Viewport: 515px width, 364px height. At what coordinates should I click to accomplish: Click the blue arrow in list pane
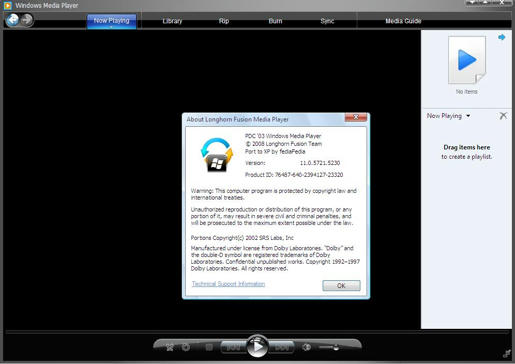(502, 37)
